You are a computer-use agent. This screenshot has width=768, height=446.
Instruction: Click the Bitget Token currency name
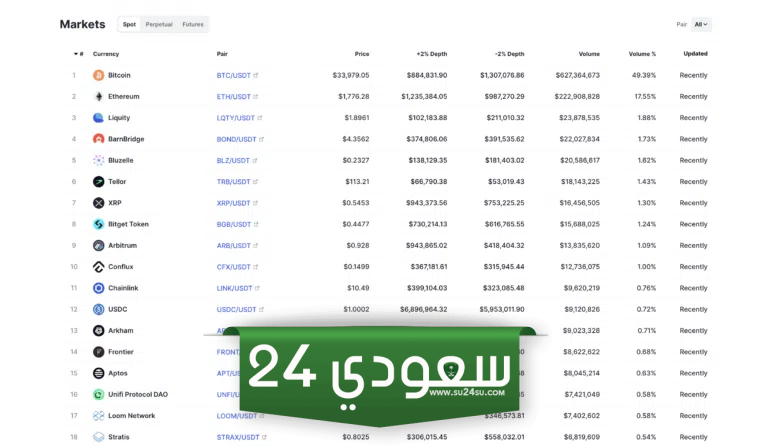click(x=128, y=224)
